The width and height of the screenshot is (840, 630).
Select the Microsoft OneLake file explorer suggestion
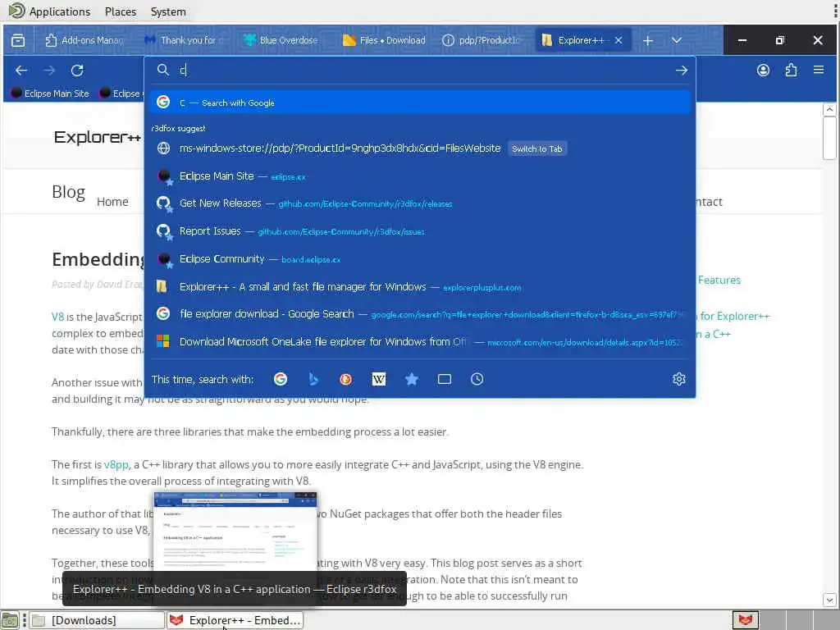pyautogui.click(x=421, y=342)
